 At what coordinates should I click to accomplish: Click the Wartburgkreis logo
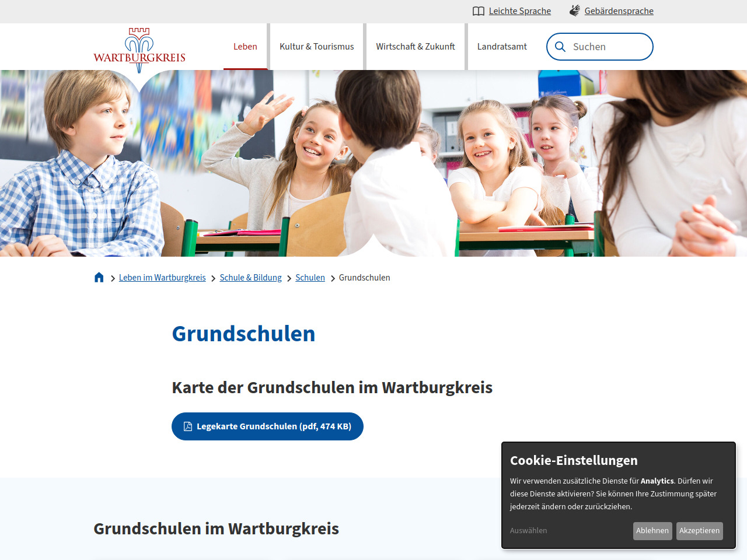pyautogui.click(x=139, y=50)
